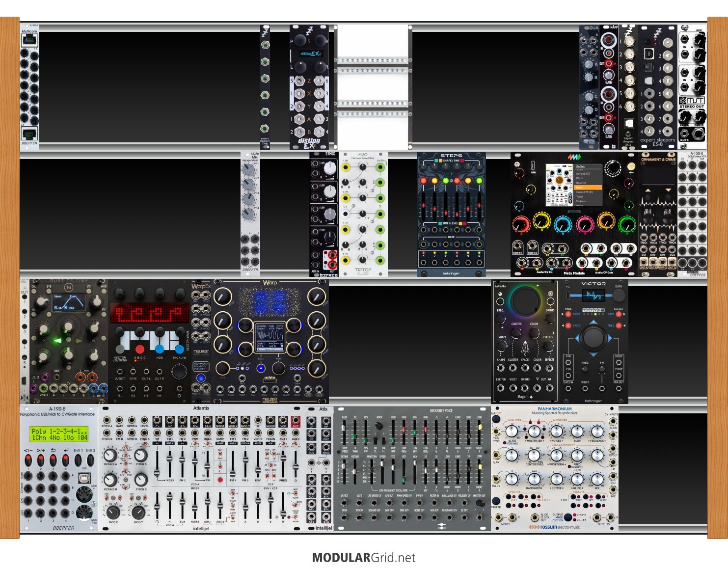Image resolution: width=728 pixels, height=568 pixels.
Task: Select 'Spread (C)' in Meta Module screen menu
Action: [583, 173]
